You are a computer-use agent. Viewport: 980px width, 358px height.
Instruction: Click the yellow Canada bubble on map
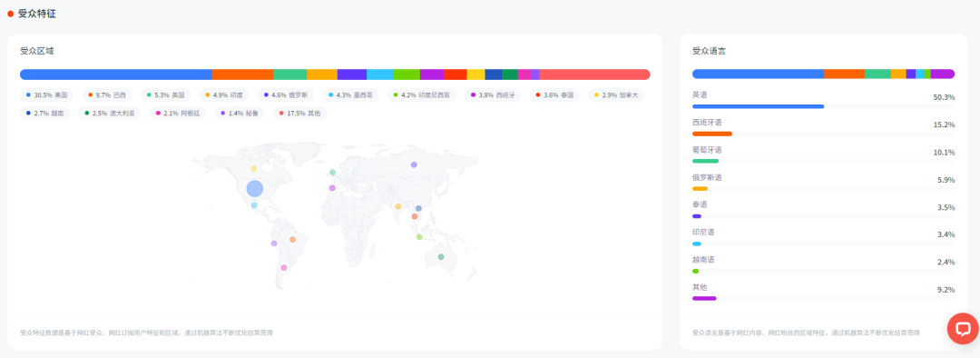[254, 169]
